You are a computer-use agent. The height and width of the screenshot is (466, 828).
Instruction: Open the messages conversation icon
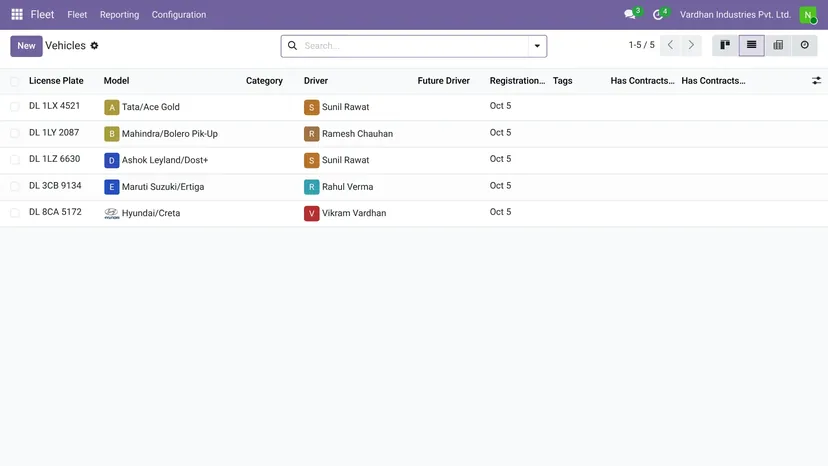[x=629, y=15]
